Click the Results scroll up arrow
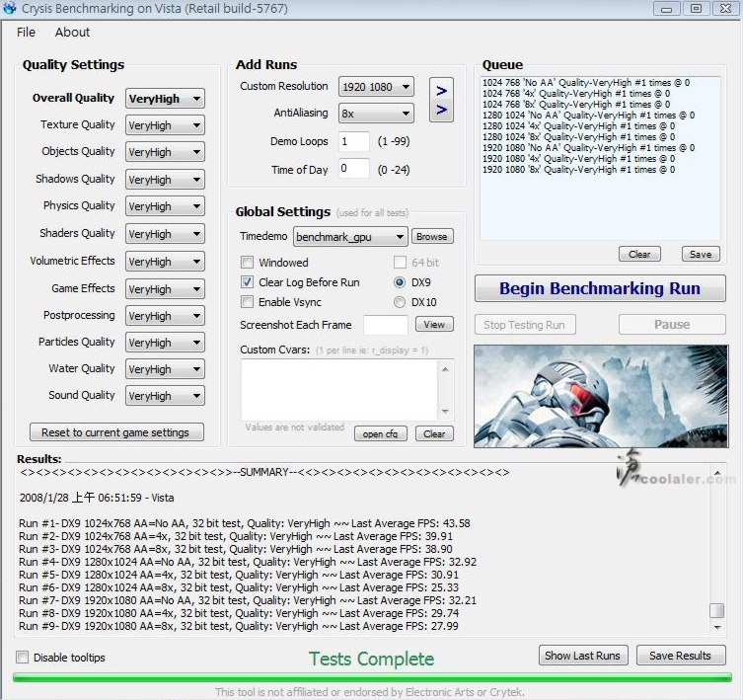This screenshot has width=743, height=700. (717, 473)
